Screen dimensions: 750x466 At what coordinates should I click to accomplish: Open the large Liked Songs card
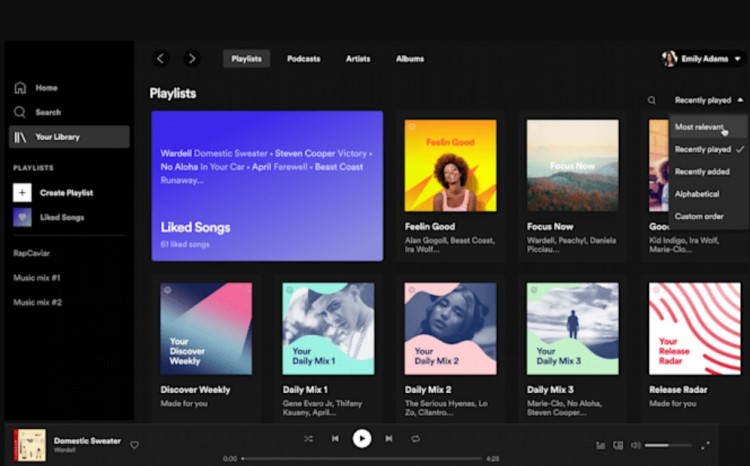(267, 186)
